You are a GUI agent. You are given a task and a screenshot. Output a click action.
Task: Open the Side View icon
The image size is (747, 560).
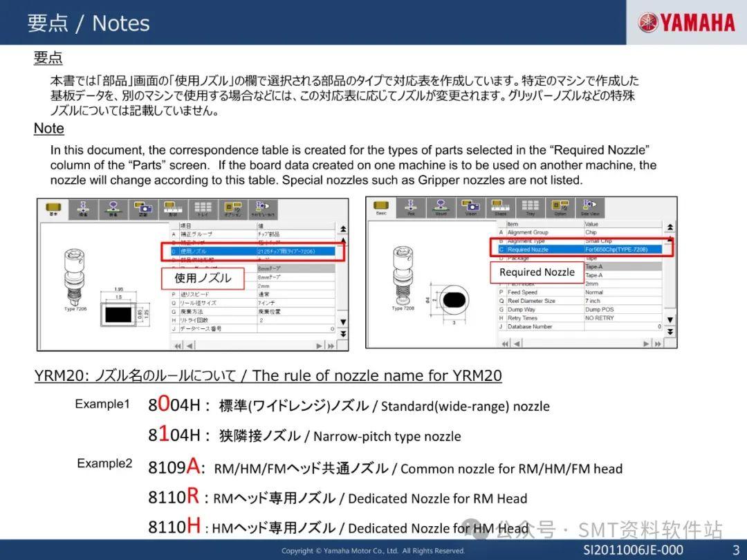point(590,207)
